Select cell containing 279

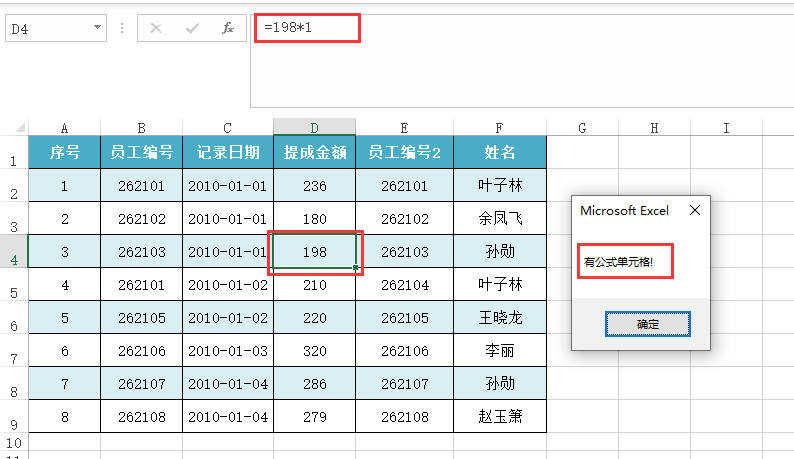(314, 416)
